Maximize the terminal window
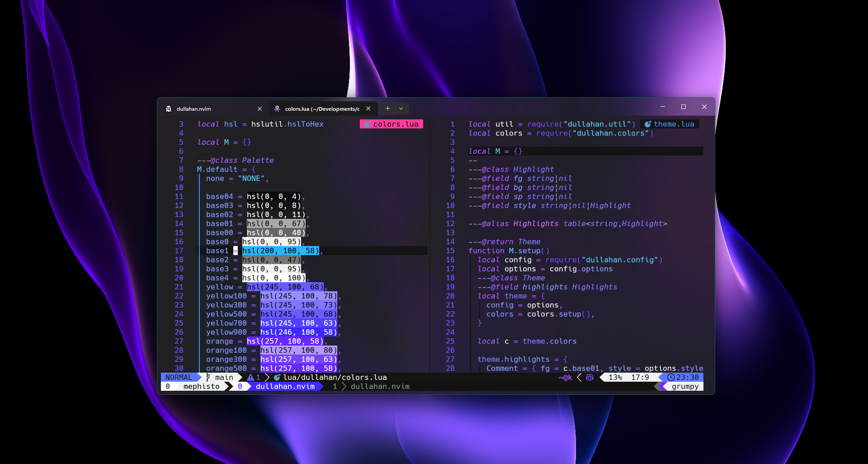868x464 pixels. 684,107
